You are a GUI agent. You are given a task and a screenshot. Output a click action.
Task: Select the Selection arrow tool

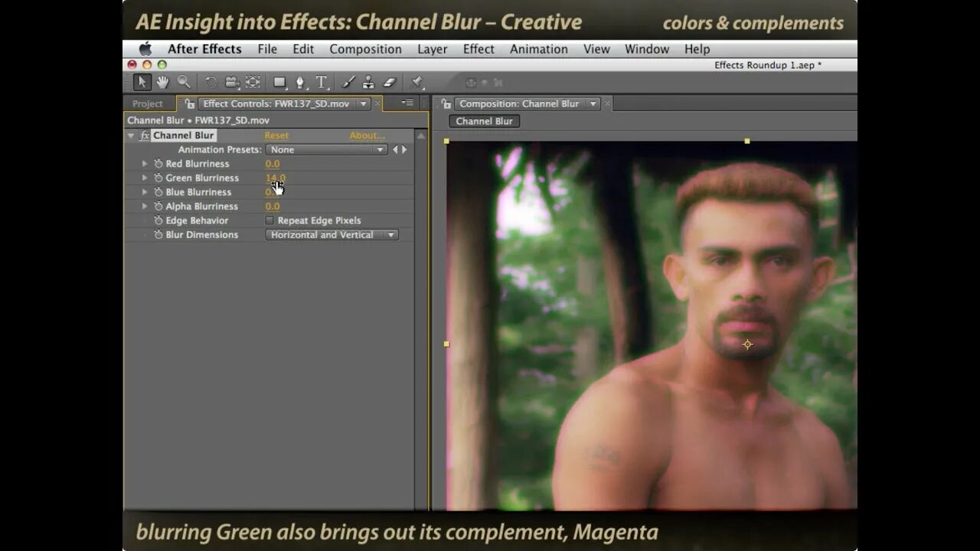tap(142, 82)
